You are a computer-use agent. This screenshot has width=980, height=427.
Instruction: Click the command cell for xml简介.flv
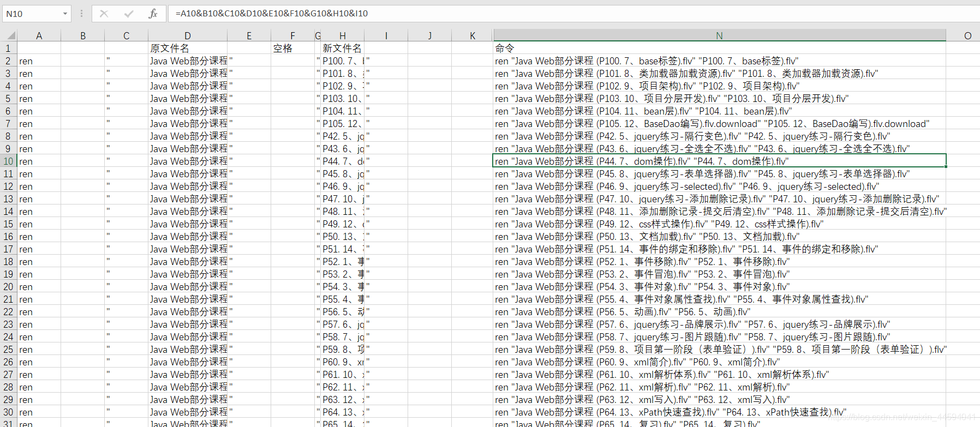720,362
